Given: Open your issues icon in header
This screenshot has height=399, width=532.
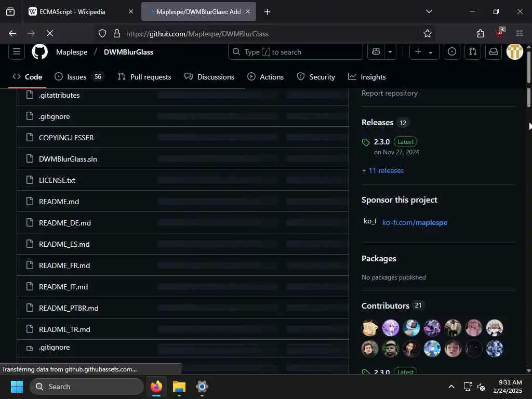Looking at the screenshot, I should point(452,51).
